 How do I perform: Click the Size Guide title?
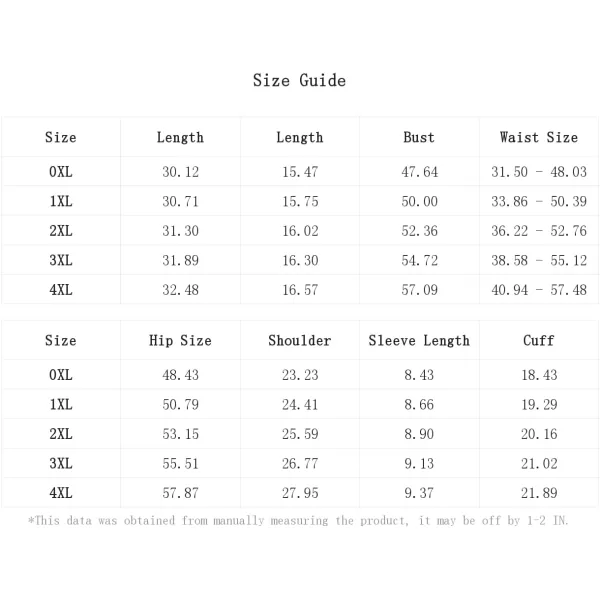[x=299, y=81]
